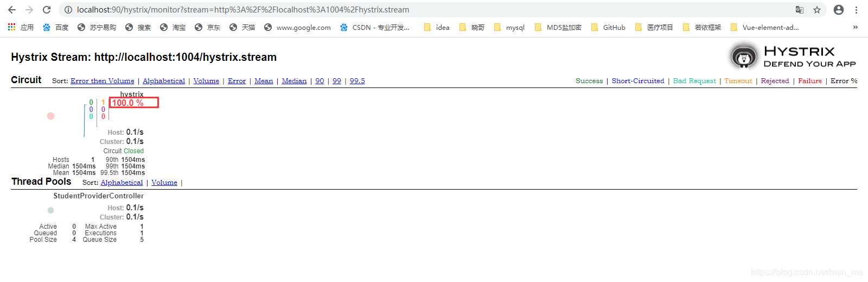Viewport: 868px width, 282px height.
Task: Click the Timeout legend label
Action: 738,81
